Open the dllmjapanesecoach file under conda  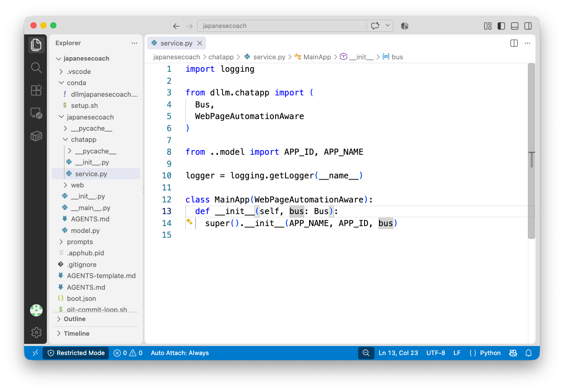point(104,94)
